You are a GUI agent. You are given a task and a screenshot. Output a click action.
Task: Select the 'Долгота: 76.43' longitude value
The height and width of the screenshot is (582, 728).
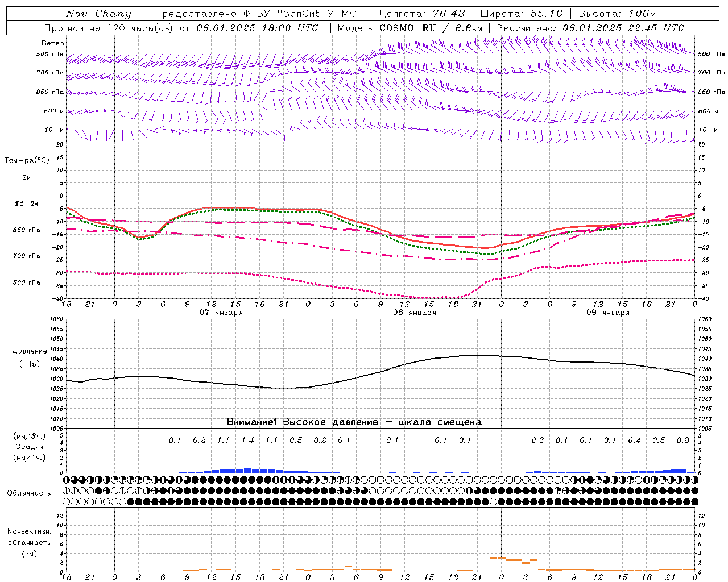[x=421, y=14]
